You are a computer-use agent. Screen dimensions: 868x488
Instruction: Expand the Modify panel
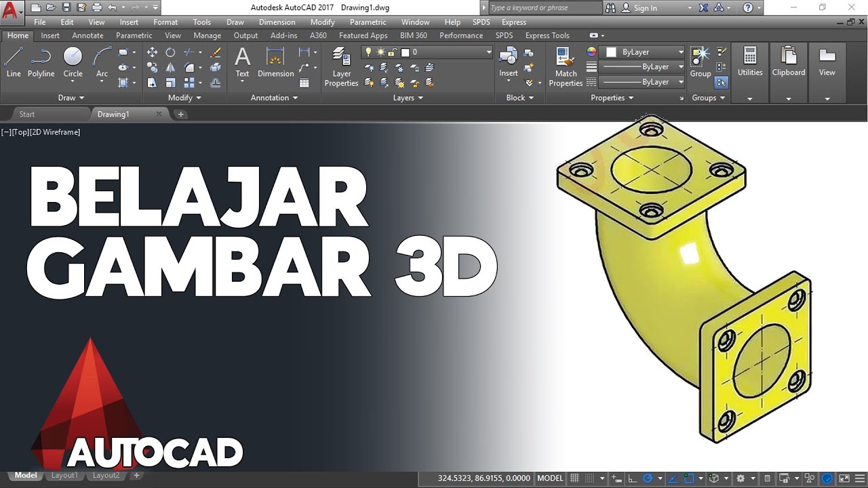click(x=184, y=98)
